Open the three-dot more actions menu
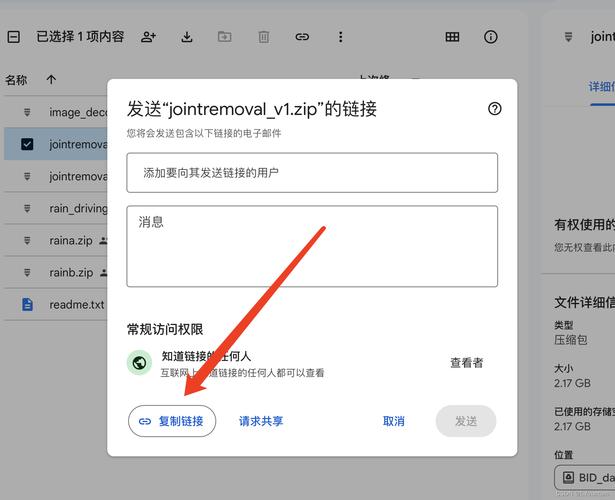This screenshot has width=615, height=500. click(x=340, y=37)
